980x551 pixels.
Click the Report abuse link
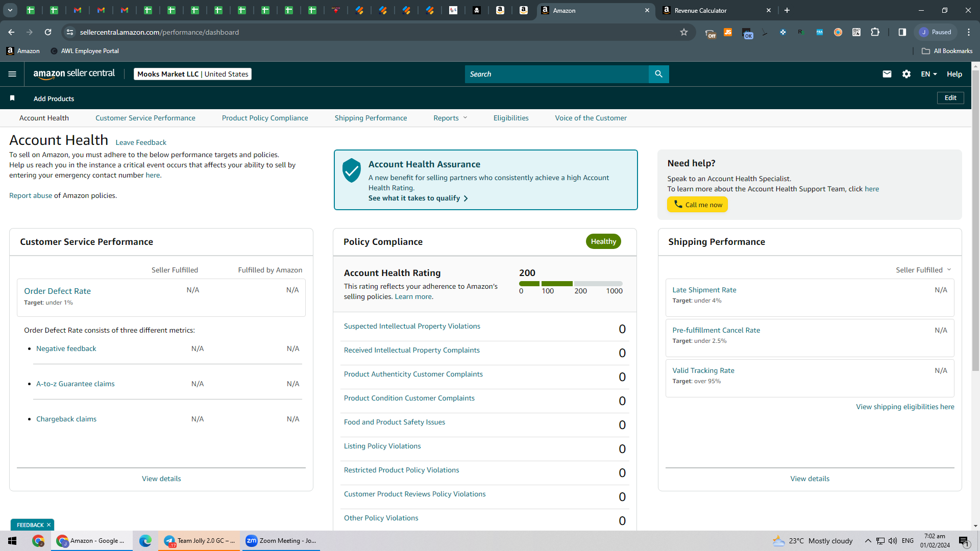click(x=31, y=195)
